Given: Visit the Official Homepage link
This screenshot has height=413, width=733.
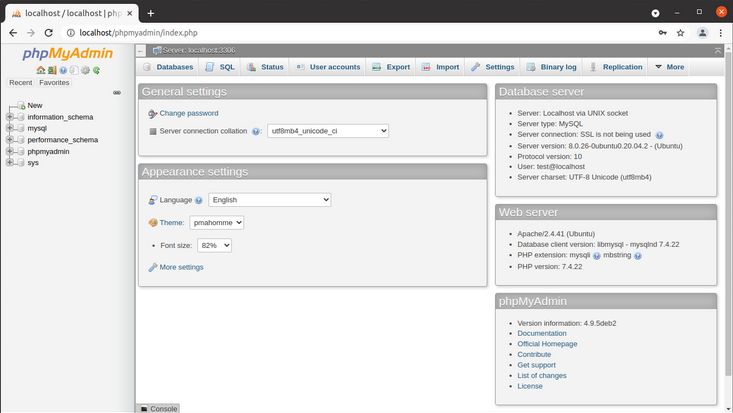Looking at the screenshot, I should click(x=547, y=344).
